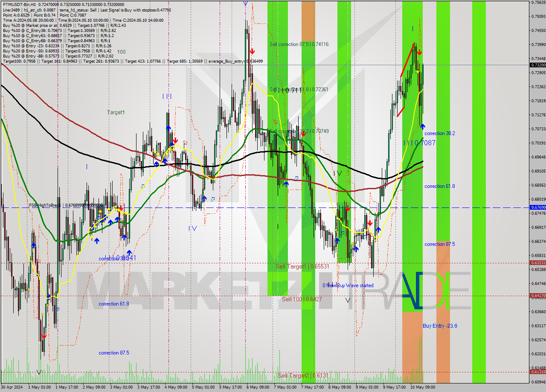Click the 'Sell Target2 | 0.6131' label
The width and height of the screenshot is (546, 392).
(x=303, y=375)
